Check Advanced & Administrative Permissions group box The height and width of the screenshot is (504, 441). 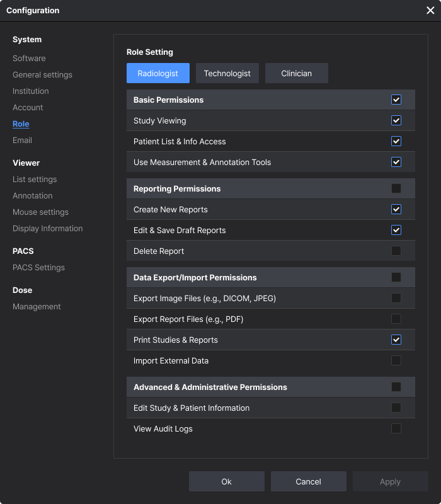(396, 387)
